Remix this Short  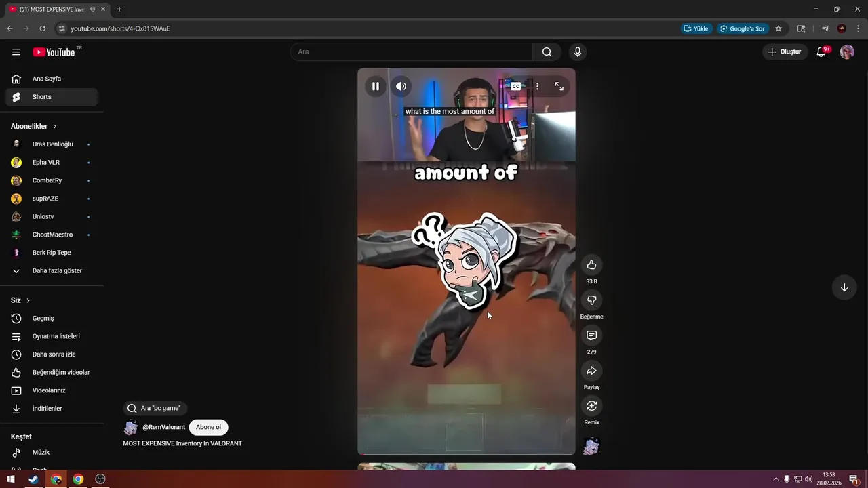tap(591, 406)
